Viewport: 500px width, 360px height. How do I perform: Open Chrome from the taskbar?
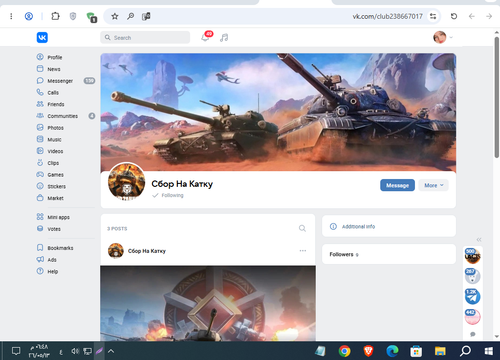point(344,351)
